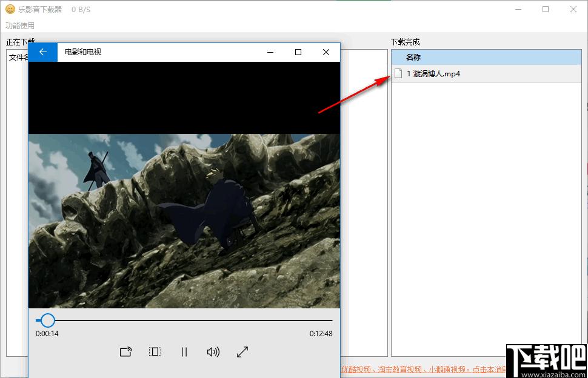Minimize the 电影和电视 player window

270,52
